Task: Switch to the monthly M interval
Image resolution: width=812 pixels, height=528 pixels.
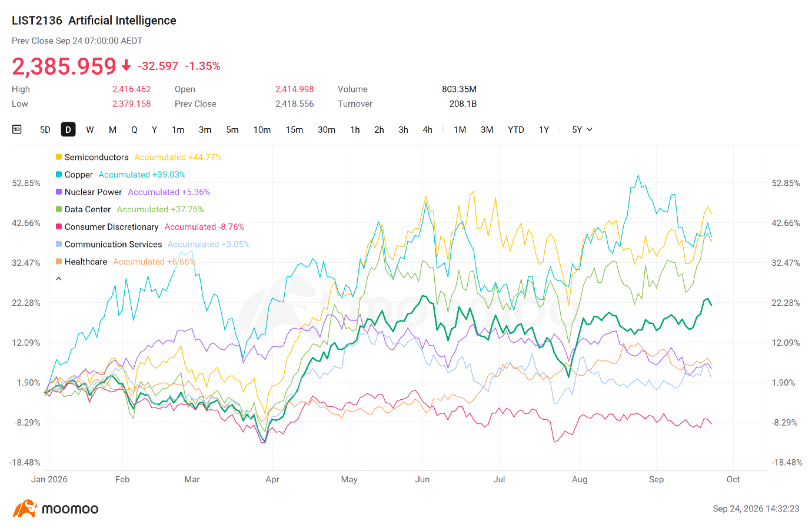Action: pos(112,129)
